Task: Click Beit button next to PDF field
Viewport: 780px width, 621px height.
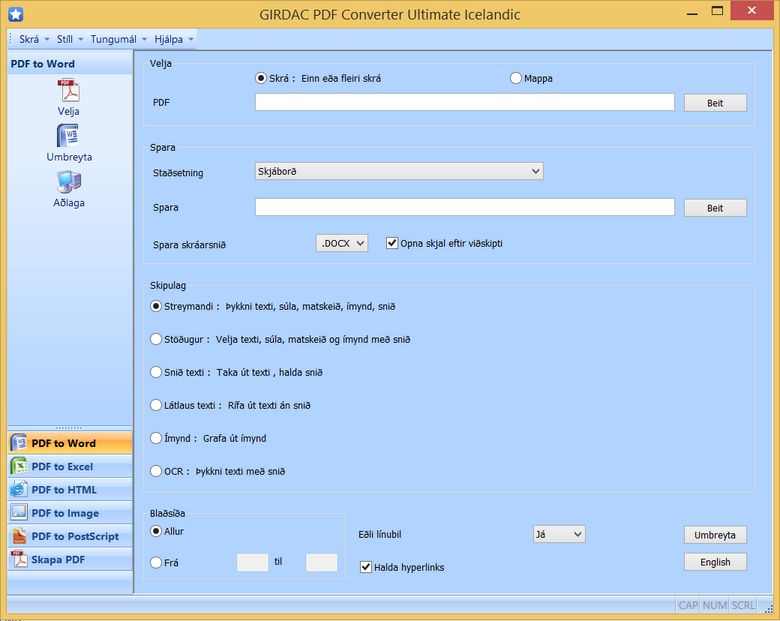Action: pyautogui.click(x=715, y=103)
